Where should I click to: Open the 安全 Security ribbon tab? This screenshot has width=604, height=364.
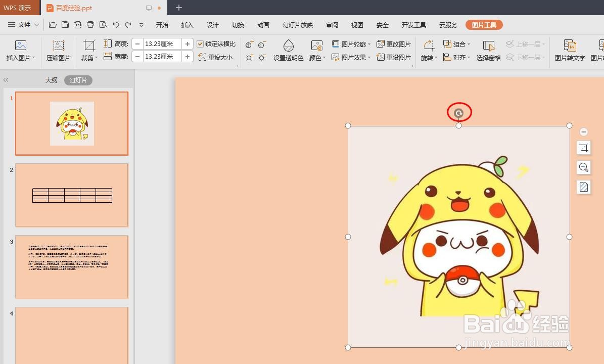pos(383,25)
